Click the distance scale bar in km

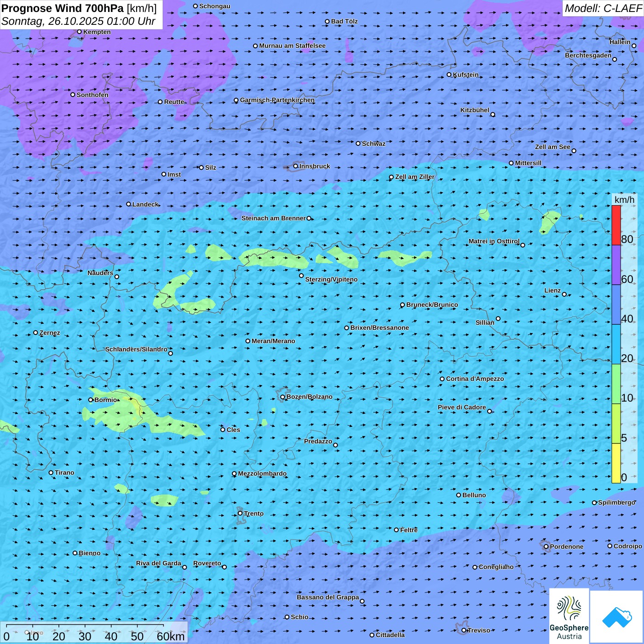(94, 633)
